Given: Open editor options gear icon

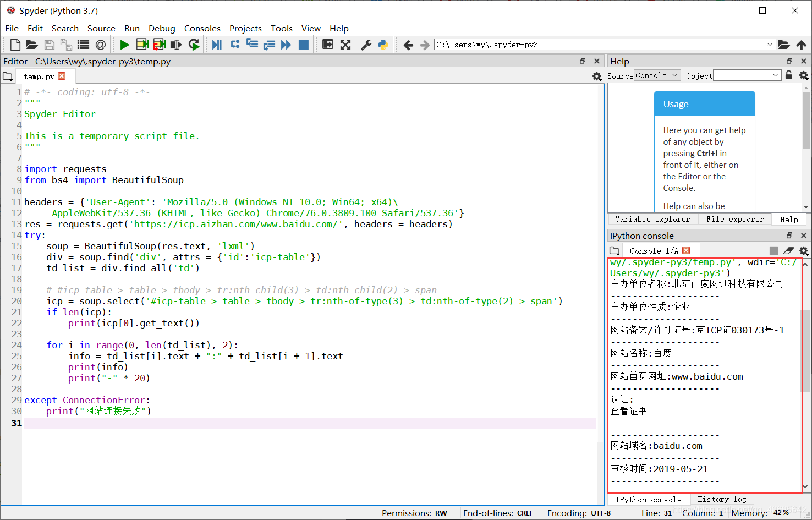Looking at the screenshot, I should pyautogui.click(x=597, y=76).
